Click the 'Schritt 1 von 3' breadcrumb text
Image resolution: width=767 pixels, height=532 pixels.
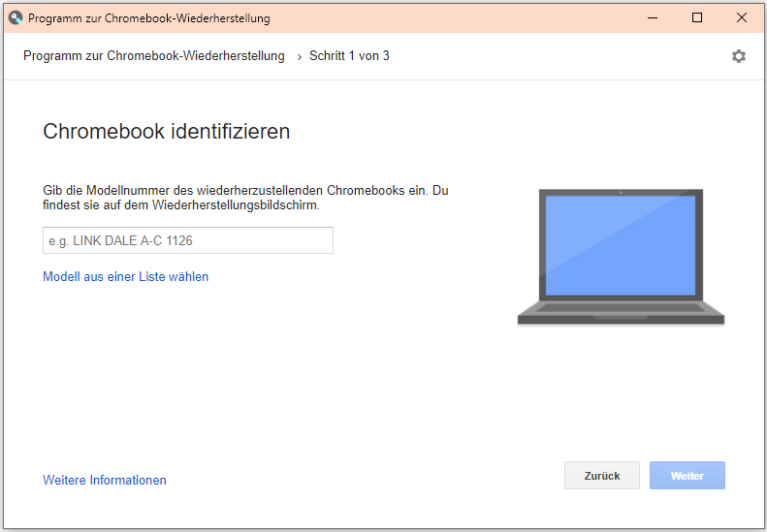(349, 56)
